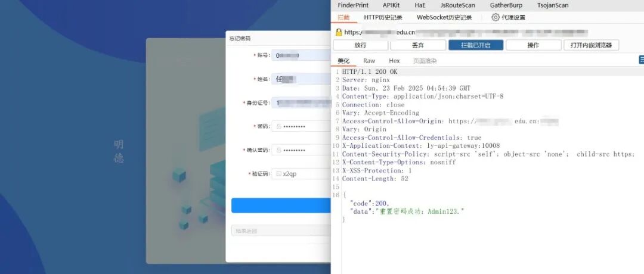Viewport: 644px width, 274px height.
Task: Click the 'HTTP/1.1 200 OK' response line
Action: [370, 72]
